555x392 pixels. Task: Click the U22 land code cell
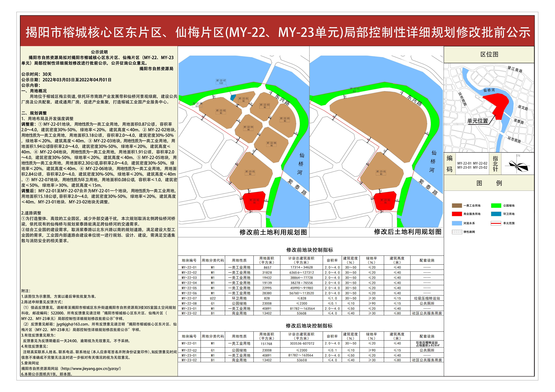[x=213, y=298]
